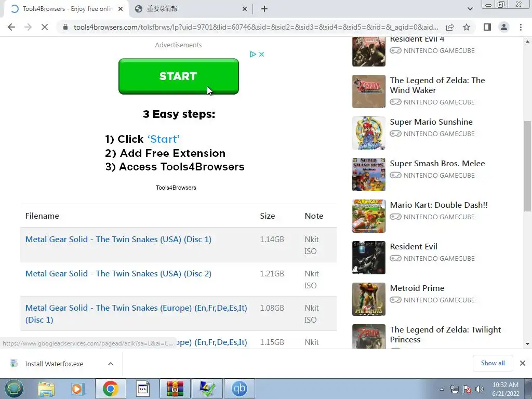
Task: Expand the tab search chevron
Action: pyautogui.click(x=470, y=9)
